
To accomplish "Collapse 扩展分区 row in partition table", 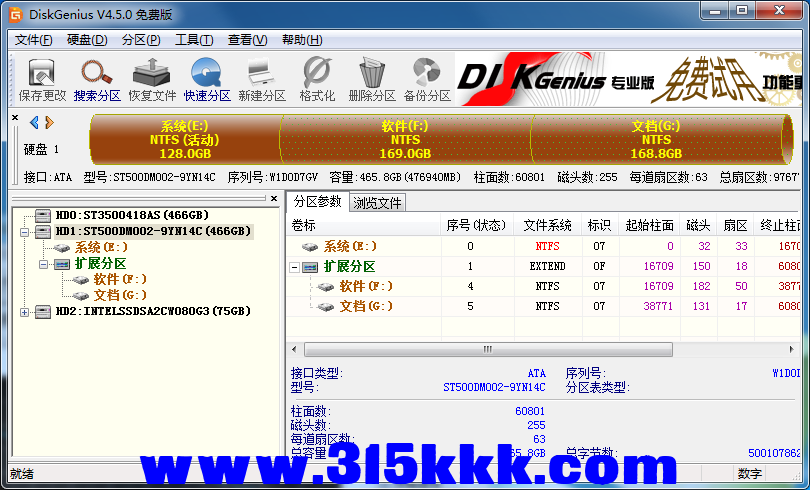I will pyautogui.click(x=294, y=267).
